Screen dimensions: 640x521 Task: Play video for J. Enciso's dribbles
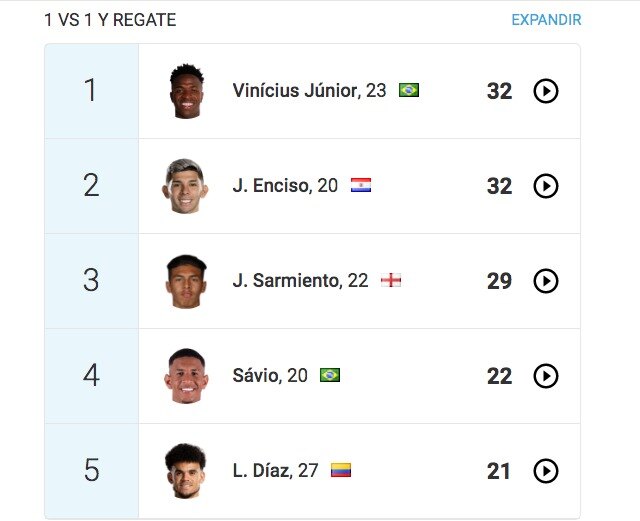click(546, 186)
